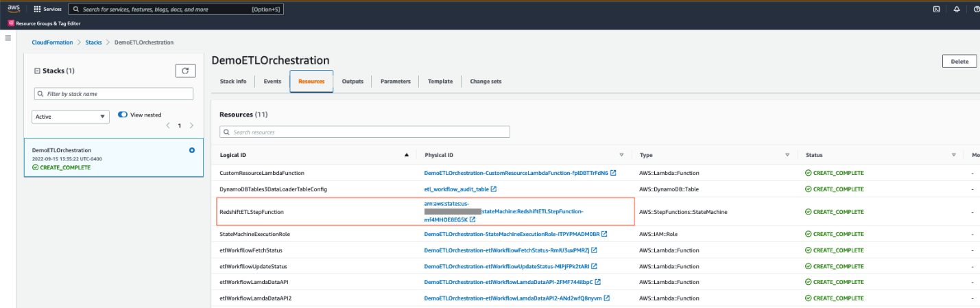The height and width of the screenshot is (308, 980).
Task: Switch to the Parameters tab
Action: click(396, 81)
